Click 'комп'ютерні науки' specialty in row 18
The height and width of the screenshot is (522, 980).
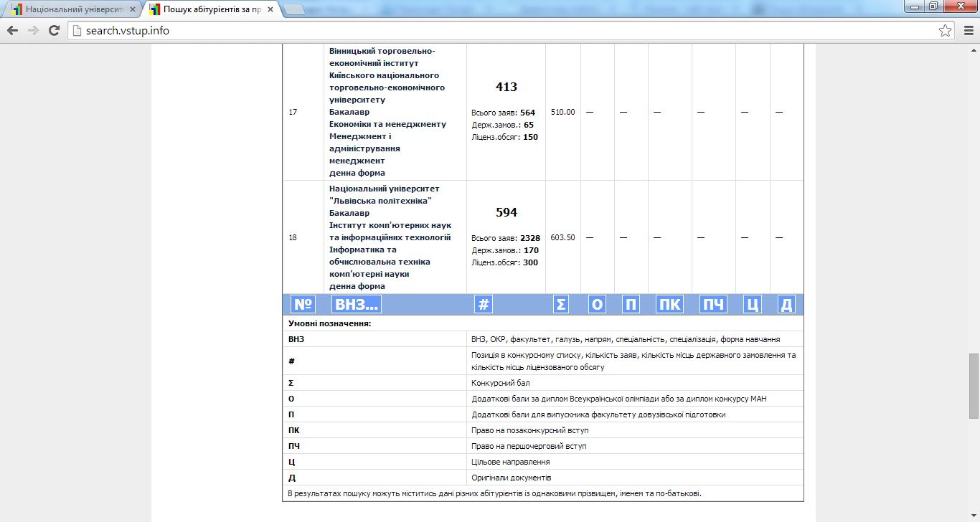point(369,274)
